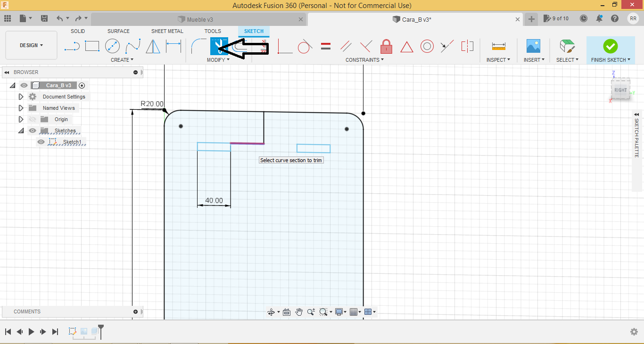Open the CREATE dropdown menu
The width and height of the screenshot is (644, 344).
pos(122,60)
